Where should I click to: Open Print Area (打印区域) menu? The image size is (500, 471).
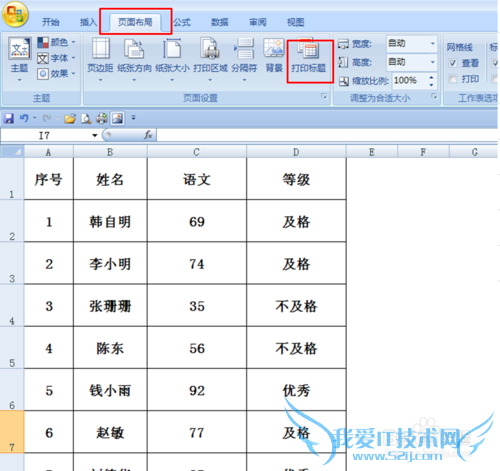(x=210, y=59)
